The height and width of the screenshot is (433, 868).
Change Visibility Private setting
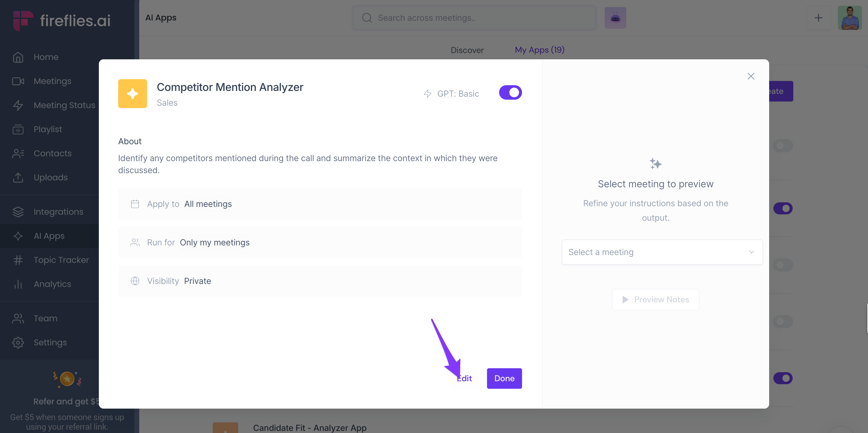coord(197,281)
